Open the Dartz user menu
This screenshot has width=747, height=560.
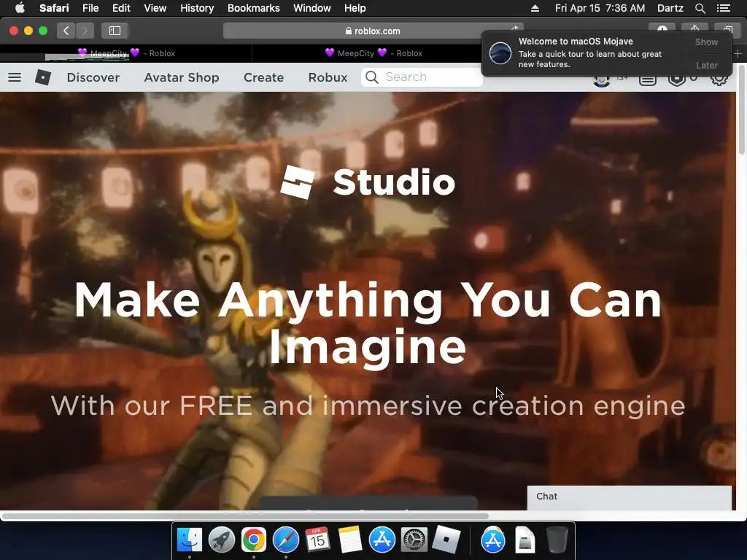(670, 8)
